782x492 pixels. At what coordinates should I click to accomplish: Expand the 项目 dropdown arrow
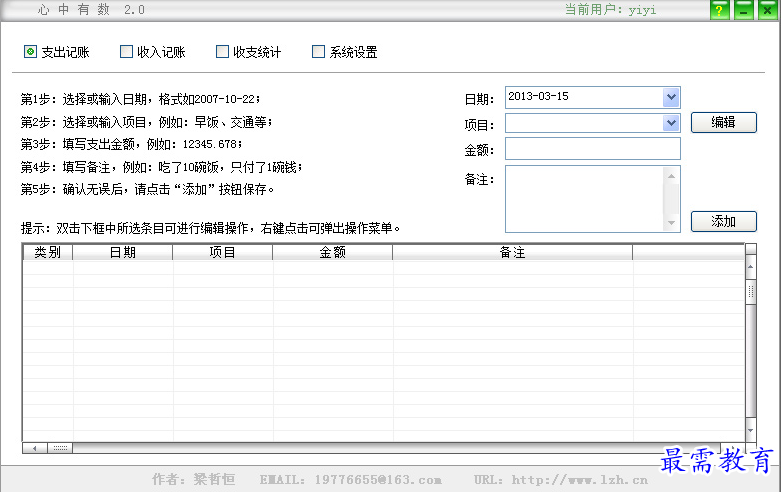671,123
